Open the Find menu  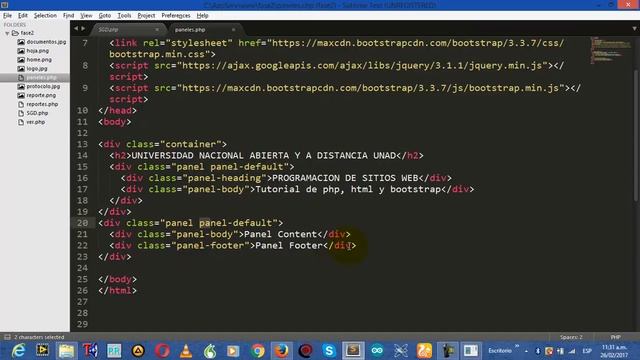coord(68,16)
